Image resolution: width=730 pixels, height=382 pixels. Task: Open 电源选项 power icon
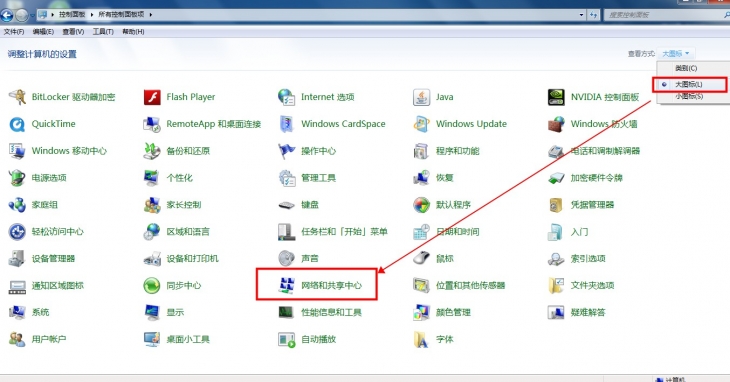(17, 178)
